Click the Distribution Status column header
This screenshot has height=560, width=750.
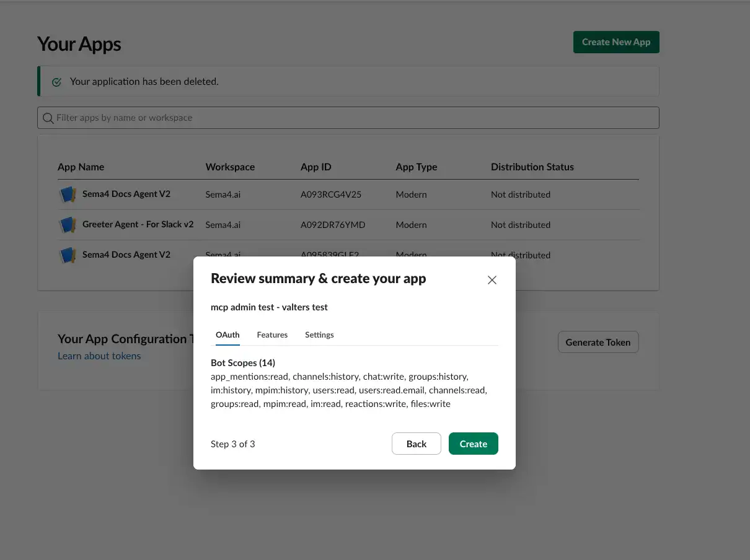click(x=532, y=167)
